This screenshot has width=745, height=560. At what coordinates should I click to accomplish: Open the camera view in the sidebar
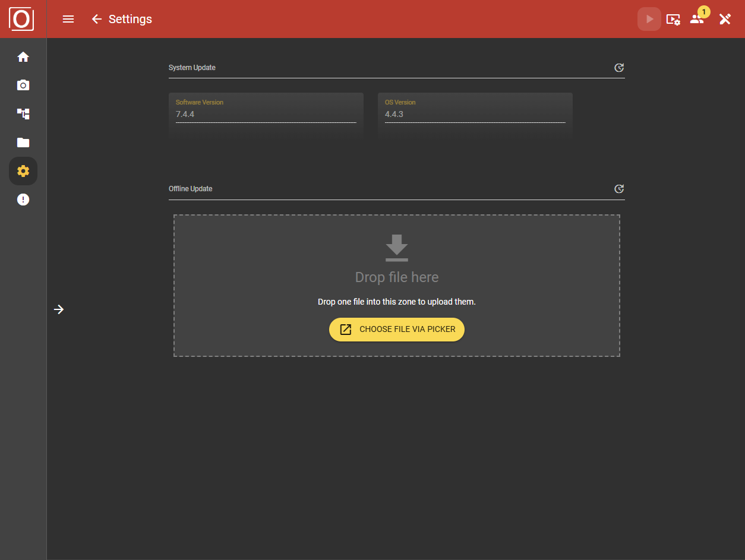coord(23,85)
